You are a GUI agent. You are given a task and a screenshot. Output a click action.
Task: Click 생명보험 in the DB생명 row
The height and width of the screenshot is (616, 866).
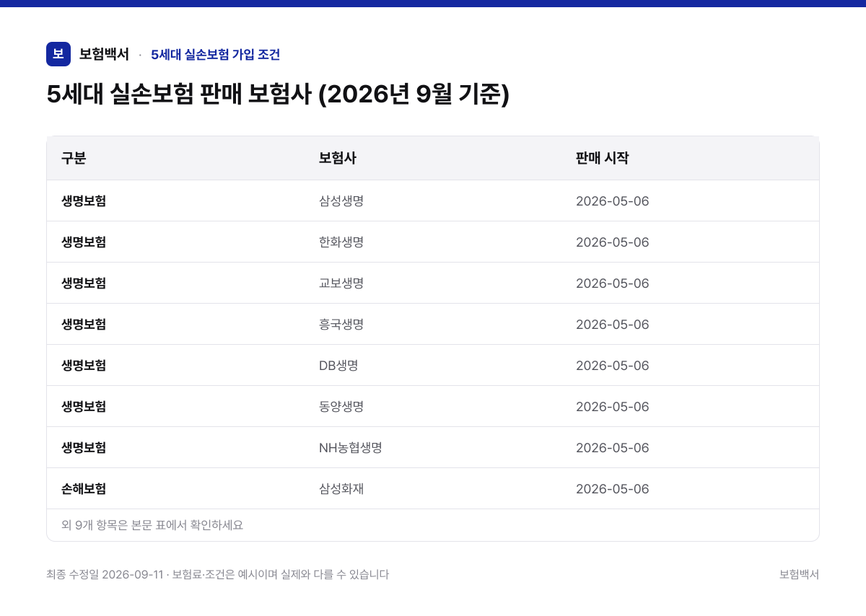84,366
